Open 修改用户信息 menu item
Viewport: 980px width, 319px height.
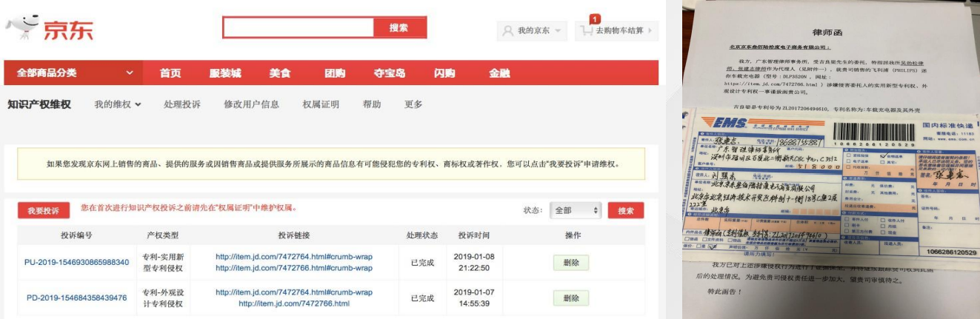tap(252, 104)
